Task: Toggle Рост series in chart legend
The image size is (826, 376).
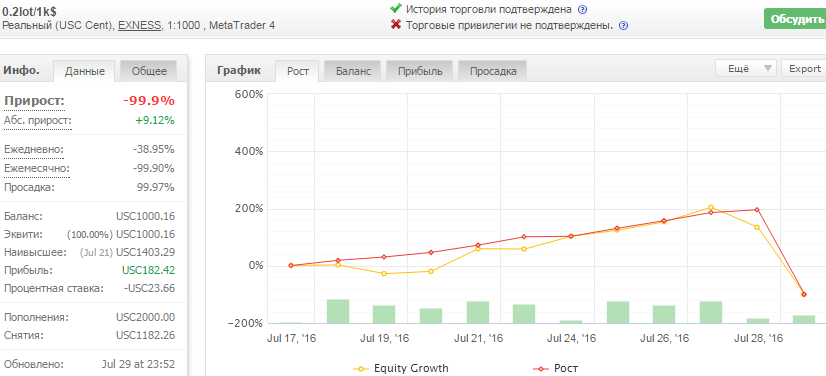Action: point(556,369)
